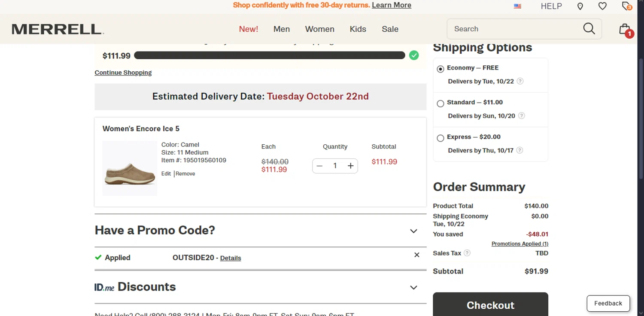Click the Checkout button

[491, 305]
